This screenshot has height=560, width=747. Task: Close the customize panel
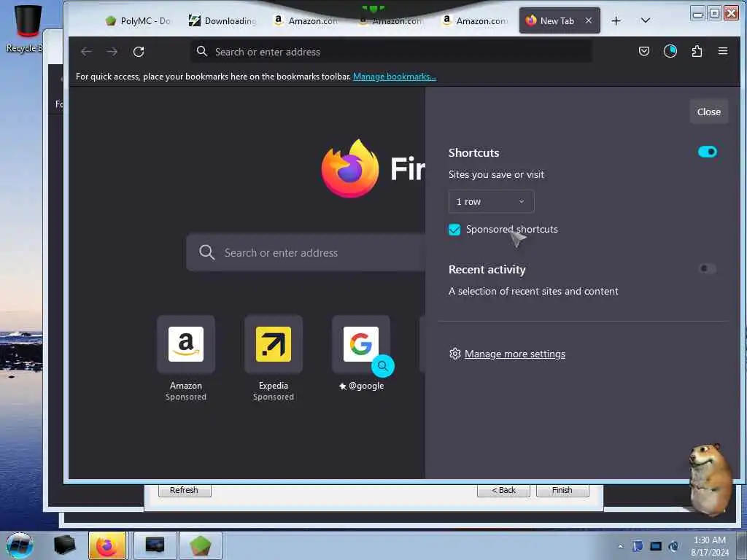708,112
